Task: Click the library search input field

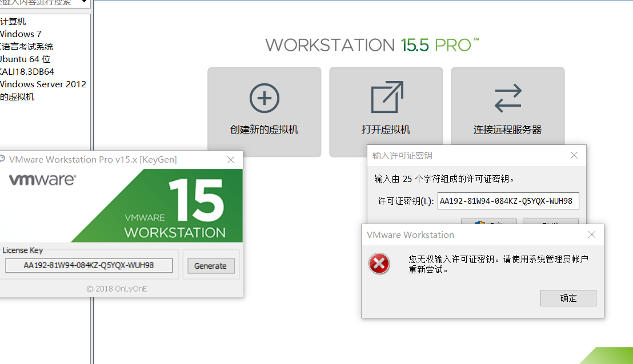Action: pos(38,3)
